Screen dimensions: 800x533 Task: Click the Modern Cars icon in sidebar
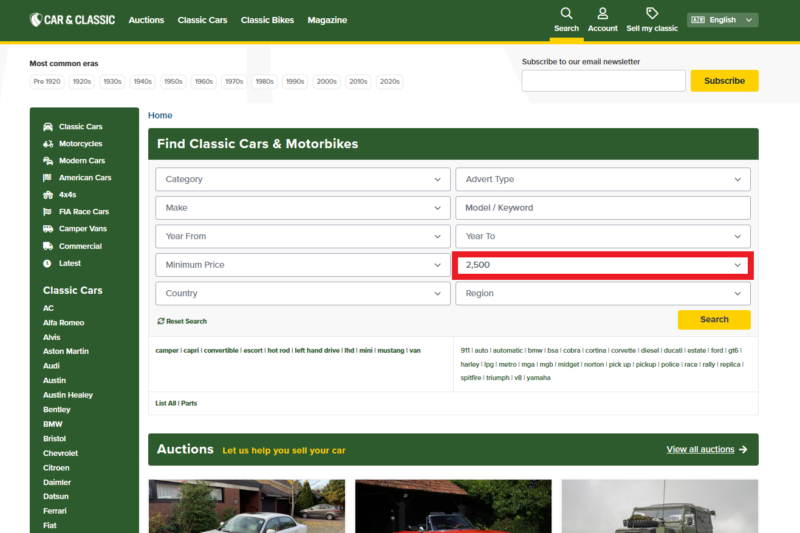click(x=48, y=161)
